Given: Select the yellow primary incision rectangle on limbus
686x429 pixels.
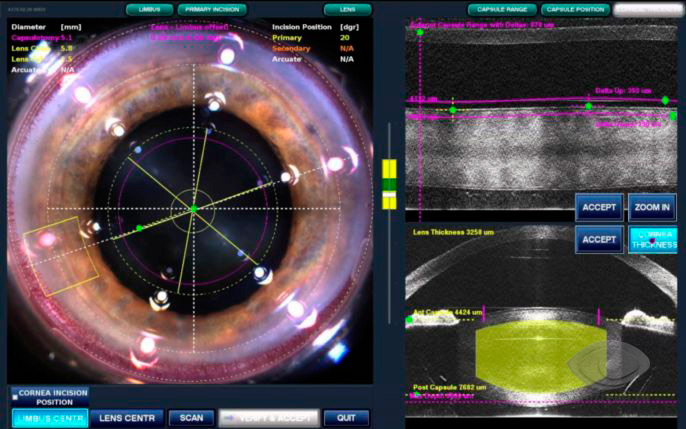Looking at the screenshot, I should point(61,256).
